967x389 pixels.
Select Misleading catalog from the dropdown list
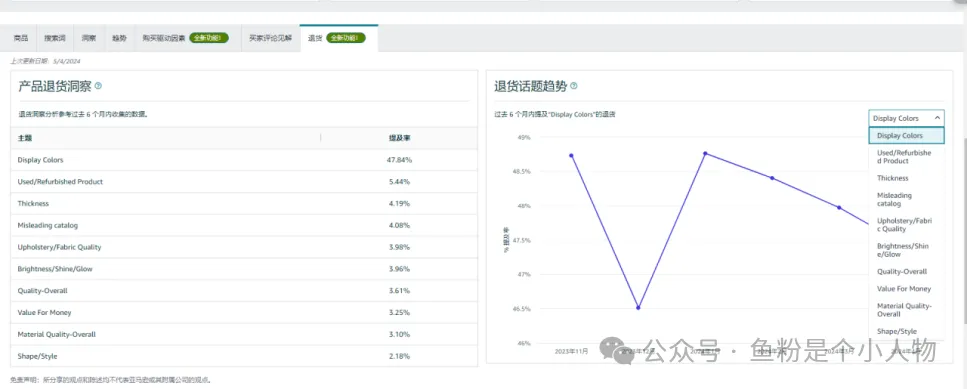click(x=906, y=199)
